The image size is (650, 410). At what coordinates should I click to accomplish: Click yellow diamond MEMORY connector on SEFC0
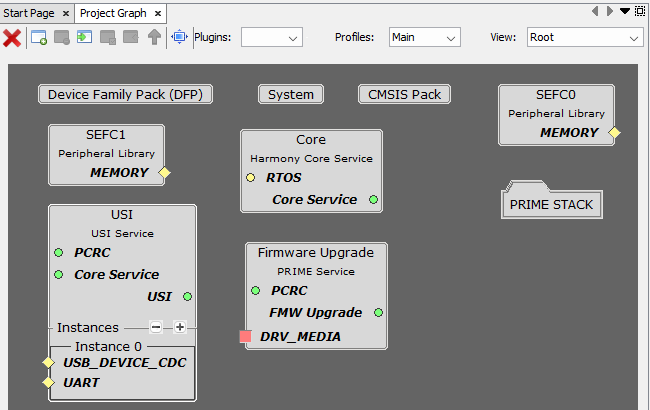(x=615, y=132)
